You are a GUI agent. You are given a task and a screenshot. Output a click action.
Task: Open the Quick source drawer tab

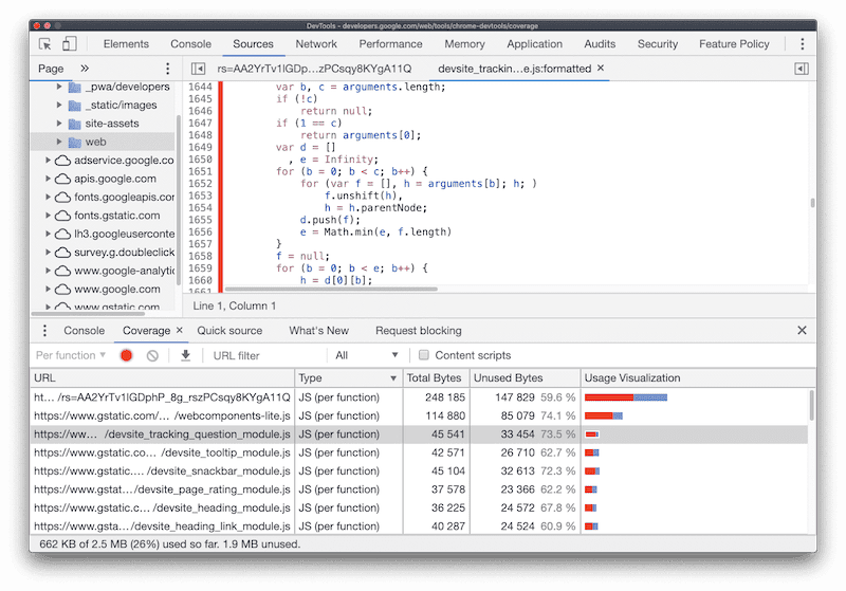pyautogui.click(x=229, y=330)
